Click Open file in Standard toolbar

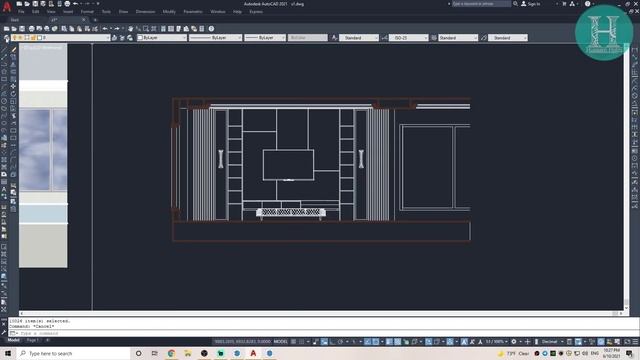[14, 29]
